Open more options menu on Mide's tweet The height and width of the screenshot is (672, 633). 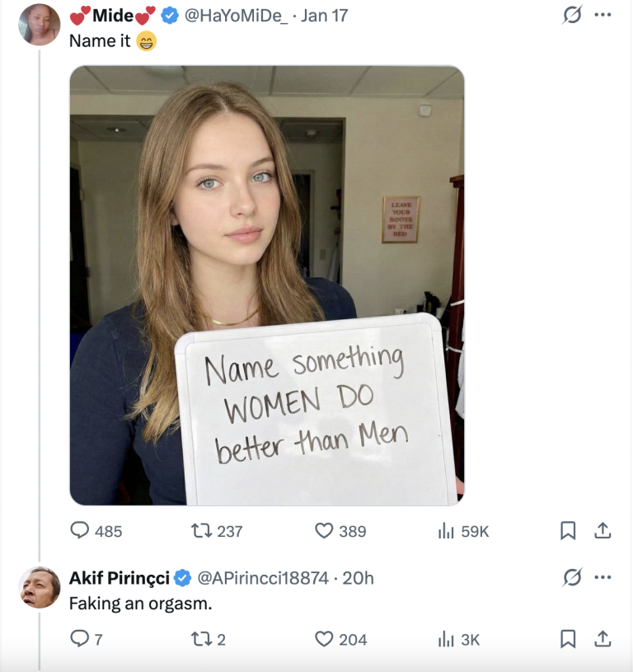coord(603,15)
